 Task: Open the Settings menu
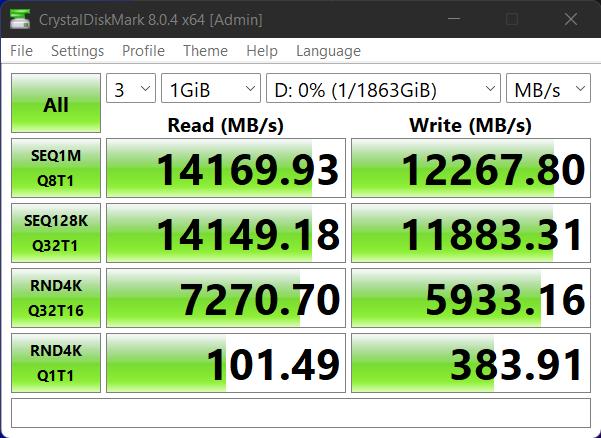tap(77, 51)
